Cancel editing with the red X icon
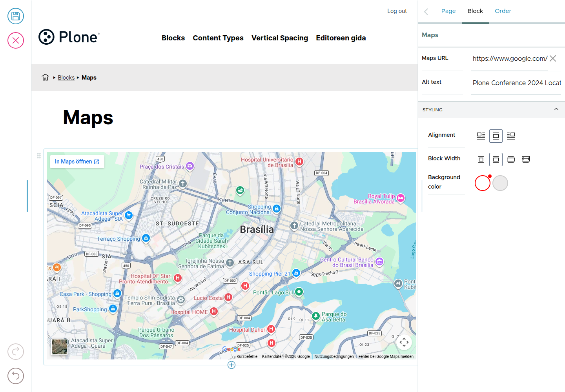 (16, 40)
